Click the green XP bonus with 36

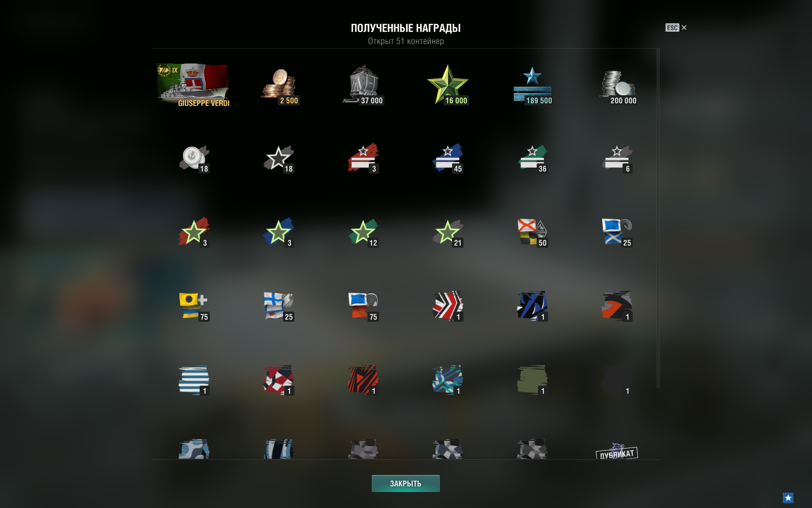(x=532, y=158)
